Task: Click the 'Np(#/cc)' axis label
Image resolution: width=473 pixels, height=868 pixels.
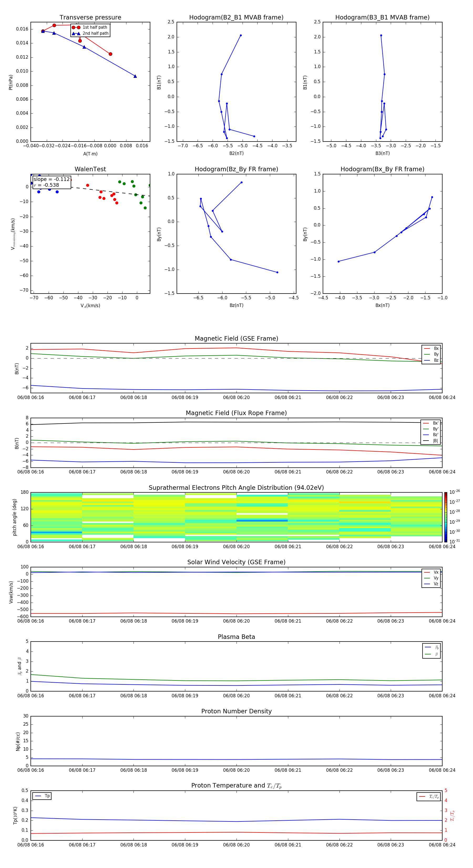Action: [18, 741]
